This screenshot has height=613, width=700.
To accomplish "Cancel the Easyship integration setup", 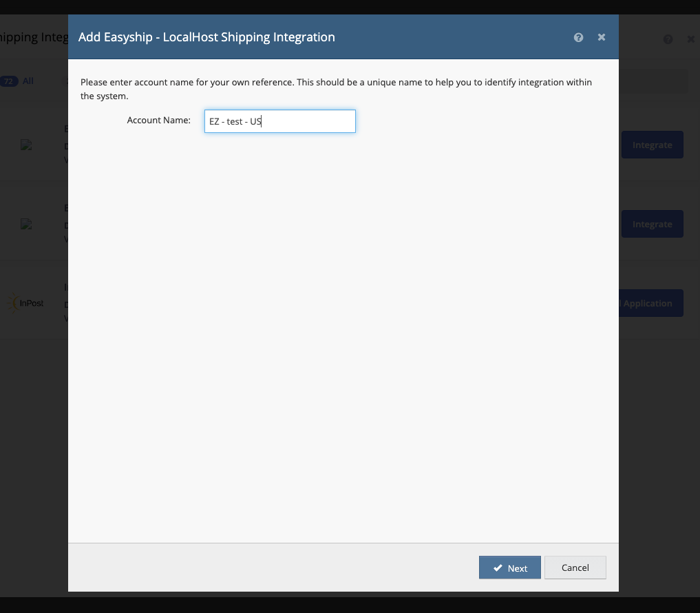I will click(575, 568).
